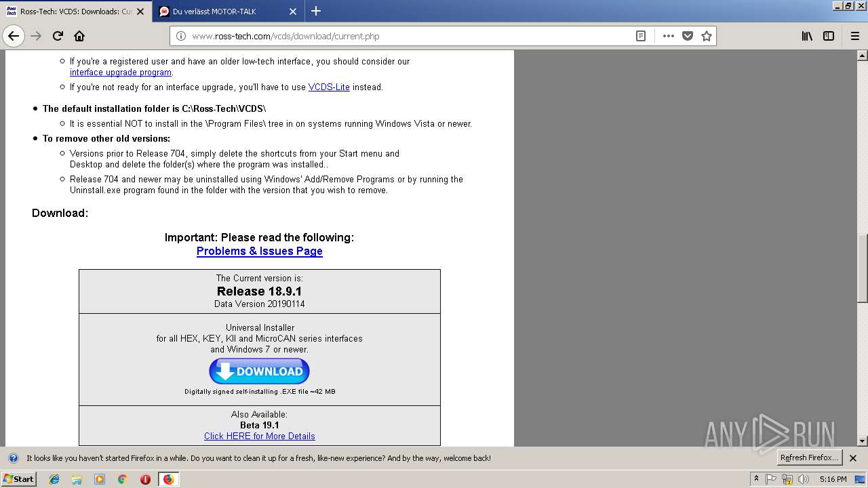Open Click HERE for More Details link
Viewport: 868px width, 488px height.
(260, 436)
